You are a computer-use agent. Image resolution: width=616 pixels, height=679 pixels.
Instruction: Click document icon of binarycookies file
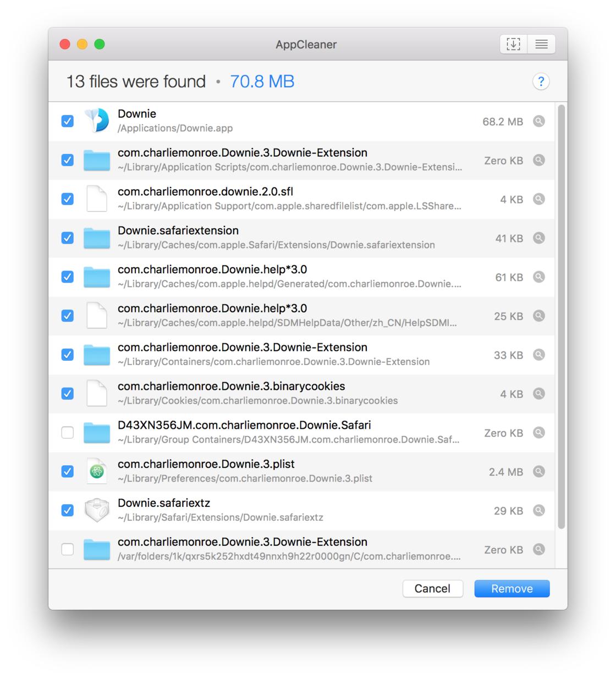pyautogui.click(x=97, y=393)
